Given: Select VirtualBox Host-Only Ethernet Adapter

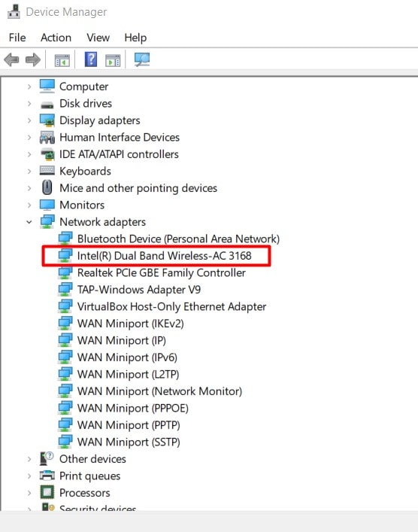Looking at the screenshot, I should [171, 306].
